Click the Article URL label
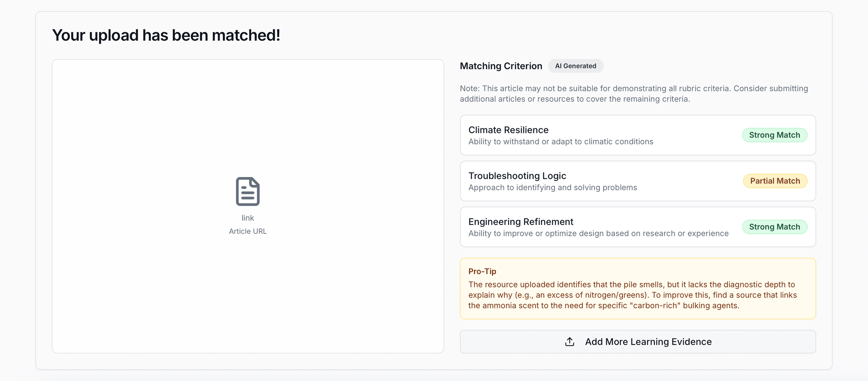Image resolution: width=868 pixels, height=381 pixels. pos(248,231)
